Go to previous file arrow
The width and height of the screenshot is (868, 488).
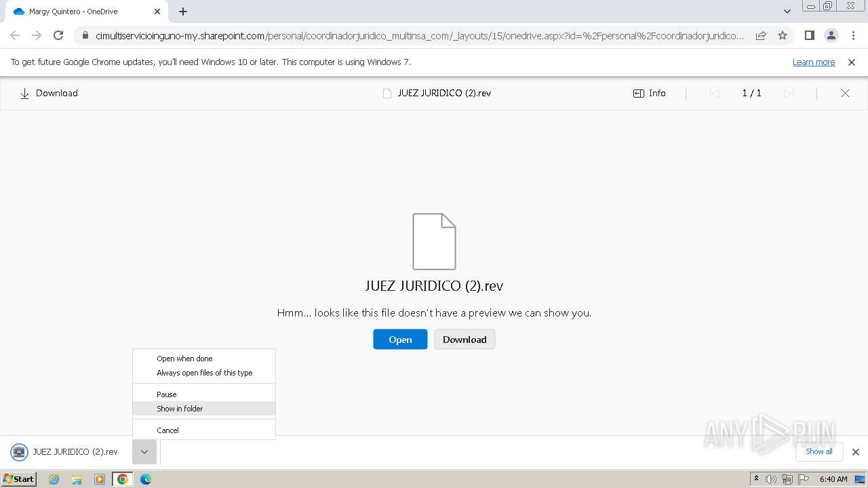pyautogui.click(x=714, y=94)
